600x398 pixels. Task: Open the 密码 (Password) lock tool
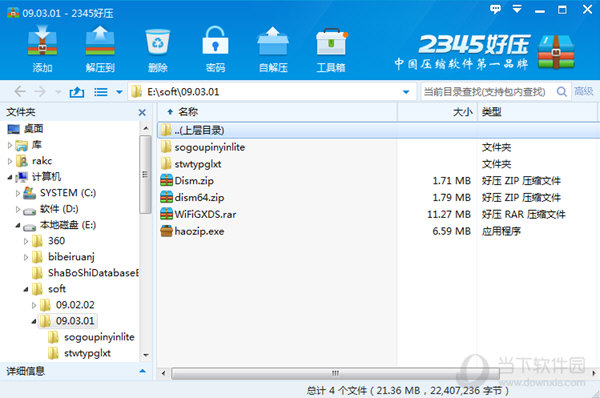pyautogui.click(x=215, y=49)
